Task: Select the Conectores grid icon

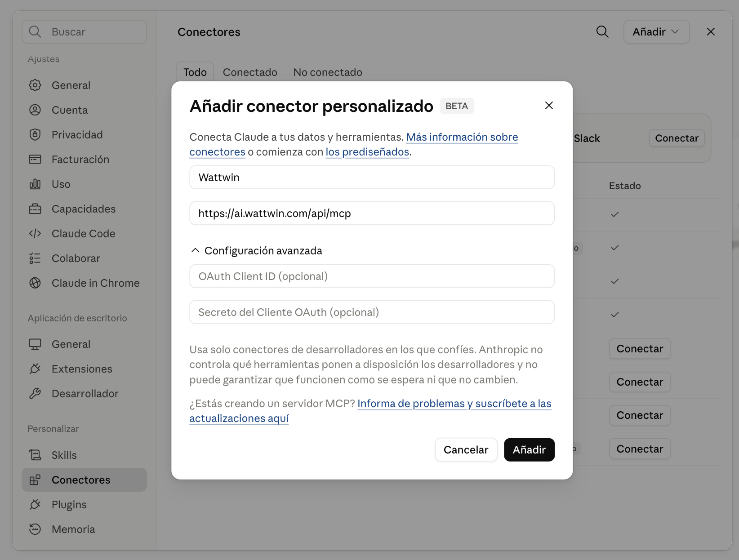Action: pos(35,480)
